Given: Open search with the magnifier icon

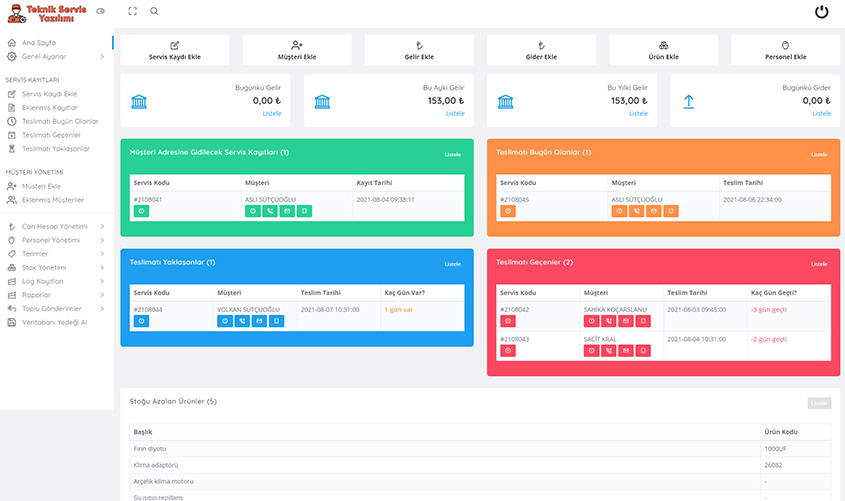Looking at the screenshot, I should pyautogui.click(x=154, y=11).
